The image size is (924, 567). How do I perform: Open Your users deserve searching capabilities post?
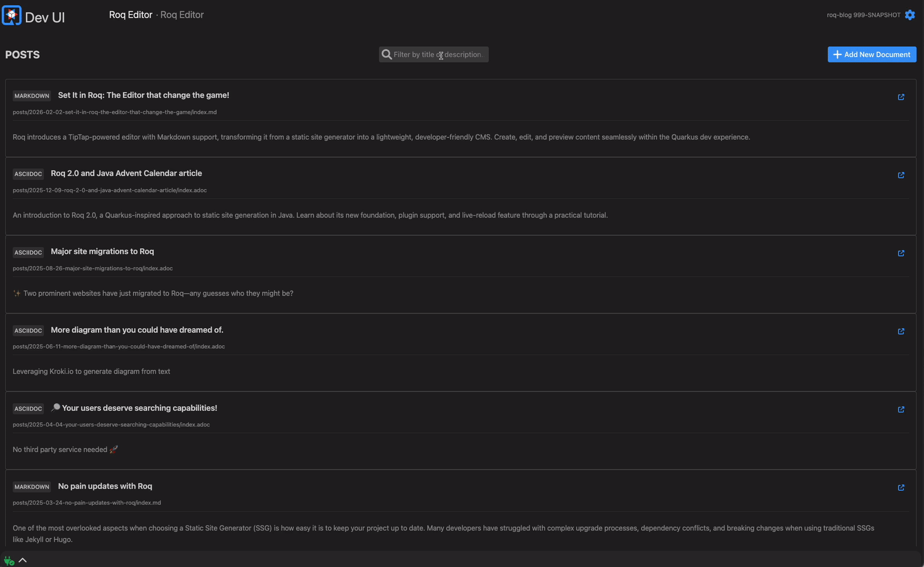[139, 408]
